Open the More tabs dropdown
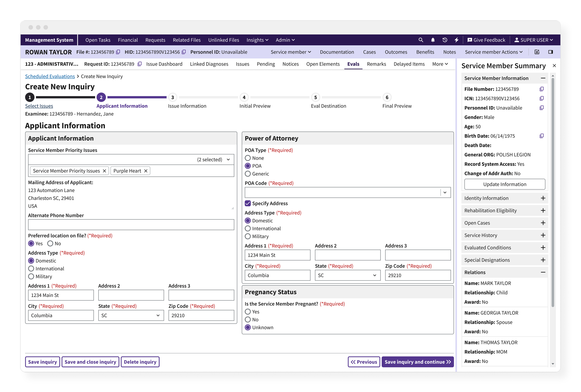The height and width of the screenshot is (392, 581). tap(440, 64)
